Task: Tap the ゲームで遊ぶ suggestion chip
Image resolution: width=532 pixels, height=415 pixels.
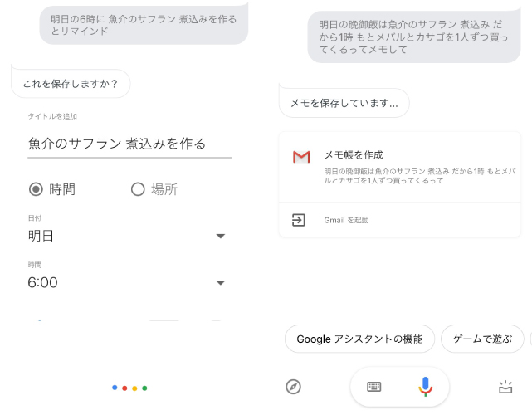Action: tap(482, 339)
